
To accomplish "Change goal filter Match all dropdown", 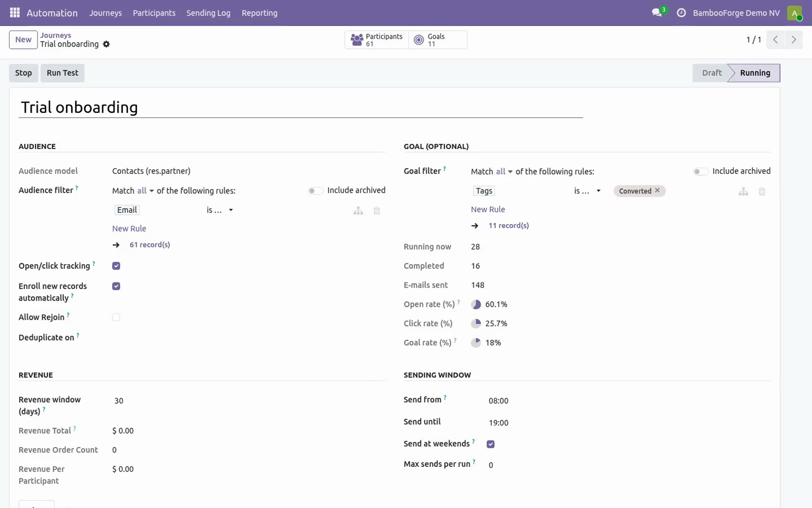I will click(x=504, y=172).
